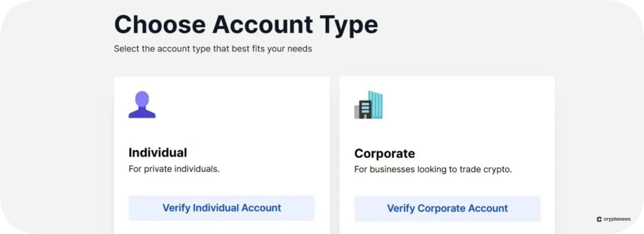Click the 'For businesses looking to trade crypto' text

pyautogui.click(x=433, y=169)
